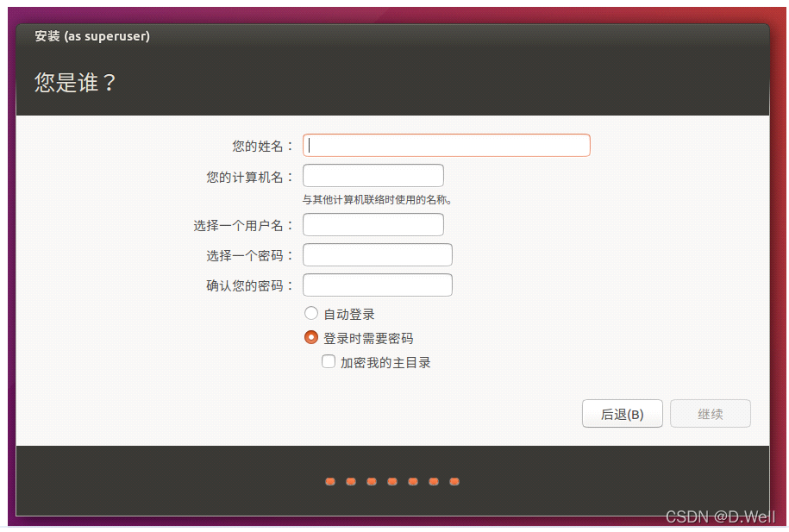Click the hostname hint text below computer name
The image size is (789, 532).
pos(373,198)
